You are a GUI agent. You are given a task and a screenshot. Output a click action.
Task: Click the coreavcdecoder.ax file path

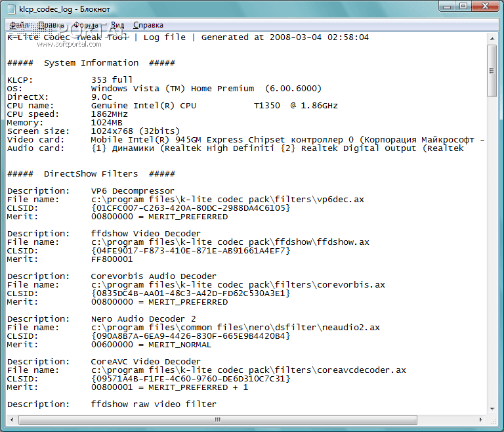click(x=249, y=370)
